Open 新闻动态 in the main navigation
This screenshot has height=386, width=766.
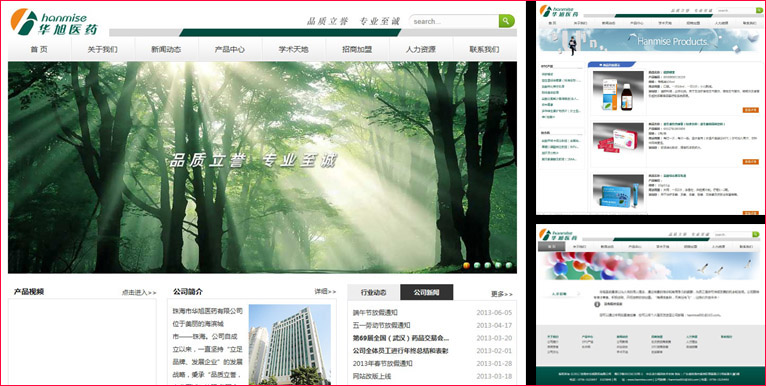(x=166, y=49)
